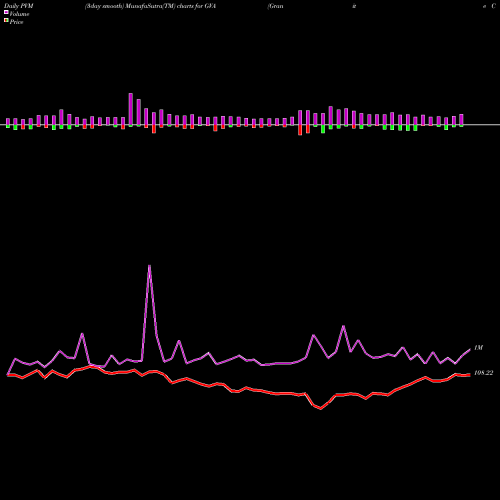The image size is (500, 500).
Task: Click the '1M' volume value label
Action: [478, 348]
